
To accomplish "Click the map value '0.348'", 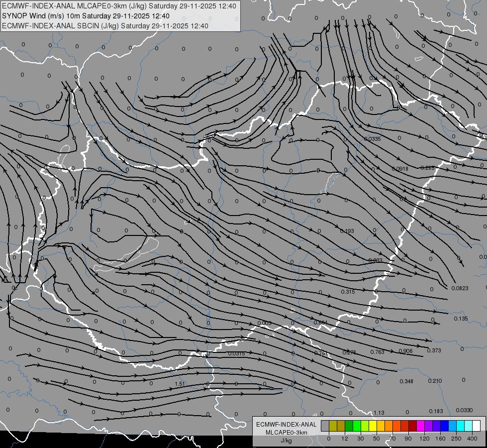I will (406, 381).
